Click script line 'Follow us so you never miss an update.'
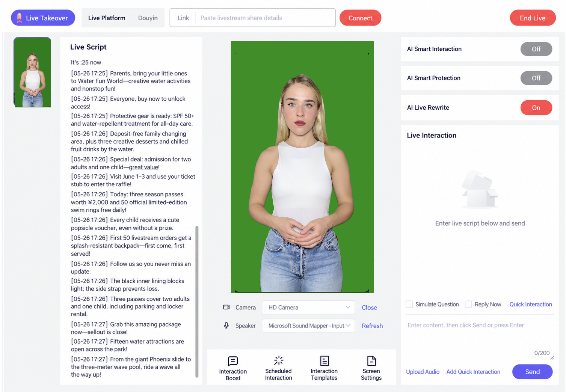This screenshot has width=566, height=392. (131, 268)
